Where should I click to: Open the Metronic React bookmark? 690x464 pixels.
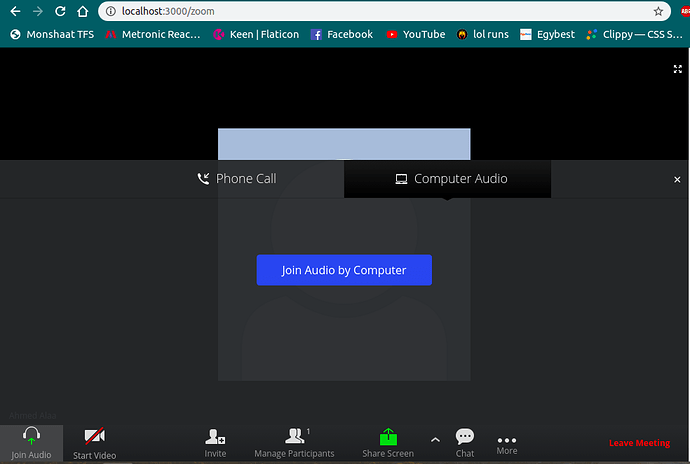click(153, 34)
